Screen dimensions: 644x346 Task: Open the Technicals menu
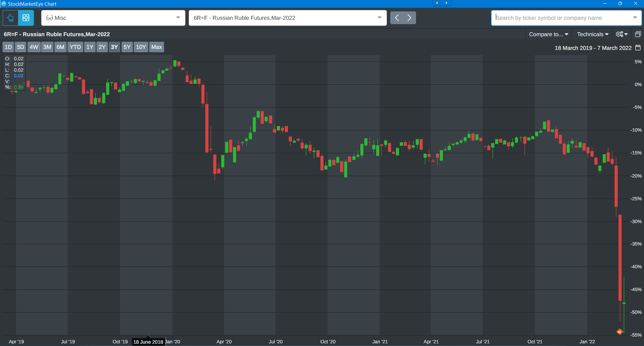click(592, 34)
